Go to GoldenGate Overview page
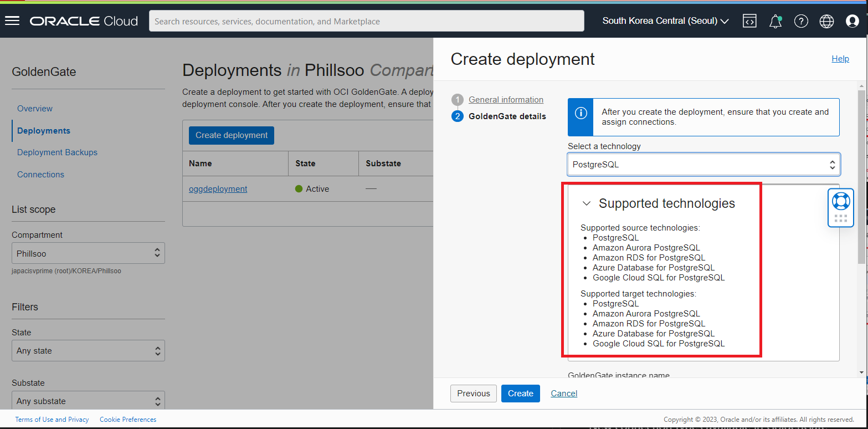The image size is (868, 429). [35, 109]
